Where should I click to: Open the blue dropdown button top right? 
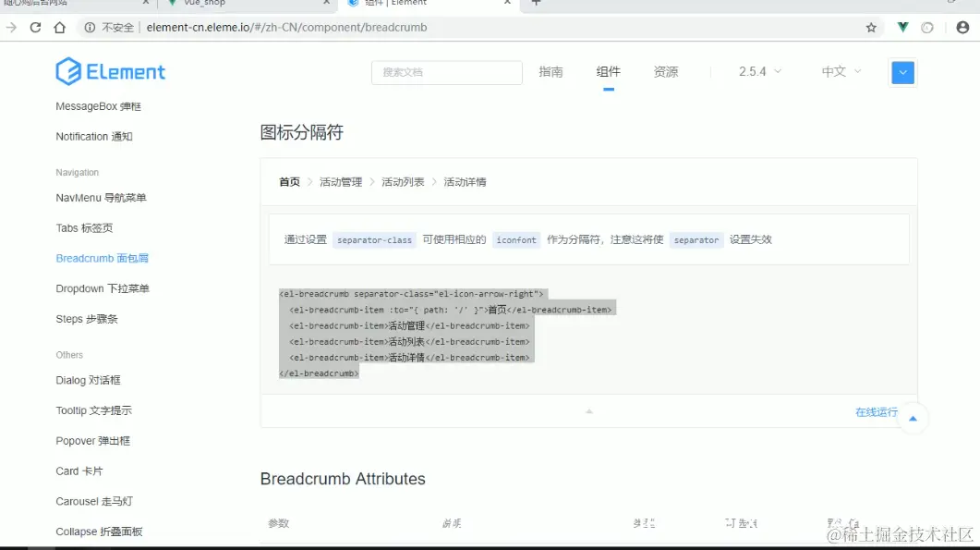pyautogui.click(x=902, y=72)
